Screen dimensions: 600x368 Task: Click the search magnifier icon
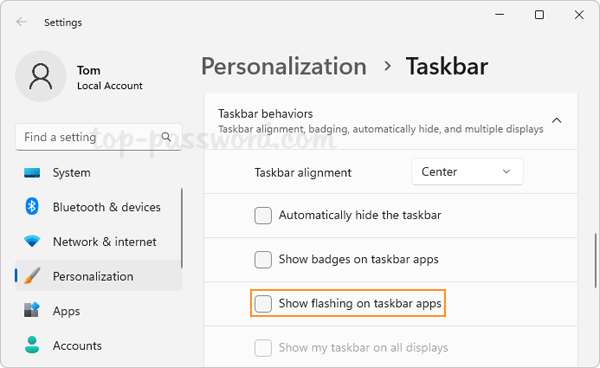point(166,137)
